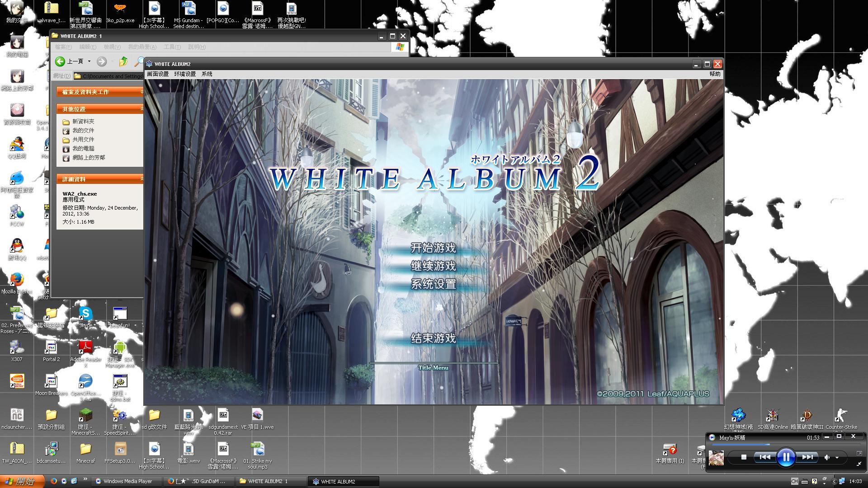
Task: Pause playback in the media player
Action: coord(786,457)
